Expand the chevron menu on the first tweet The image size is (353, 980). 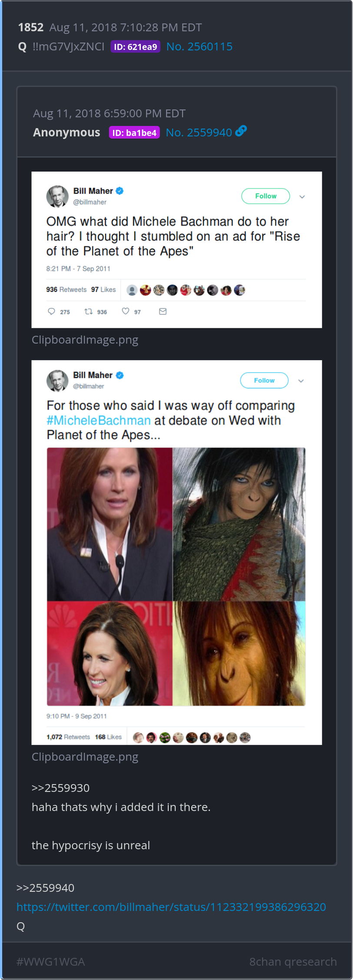tap(302, 197)
